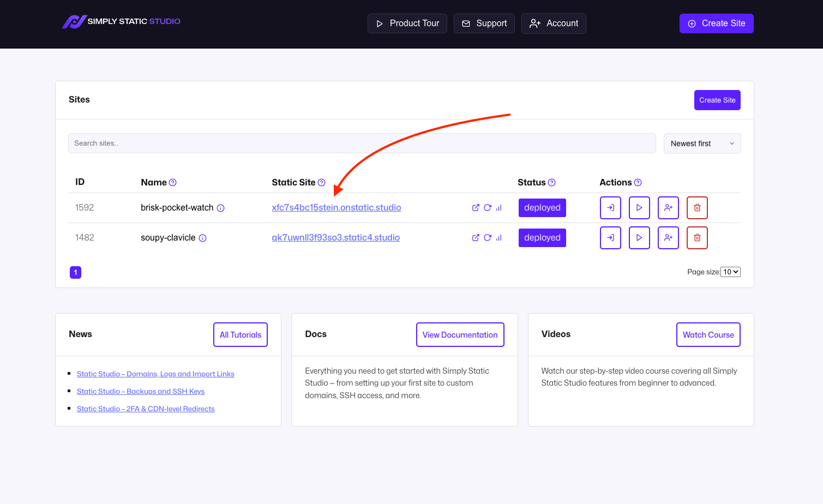
Task: Click page 1 pagination button
Action: (76, 272)
